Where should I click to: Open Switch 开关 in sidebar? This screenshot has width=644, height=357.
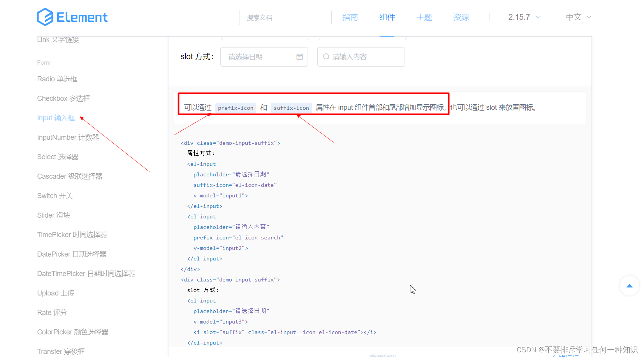coord(55,196)
